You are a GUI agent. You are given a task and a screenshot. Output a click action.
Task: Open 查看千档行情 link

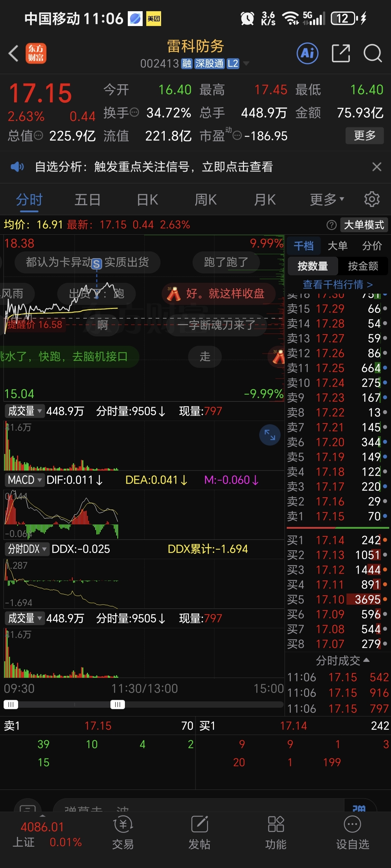[x=337, y=285]
